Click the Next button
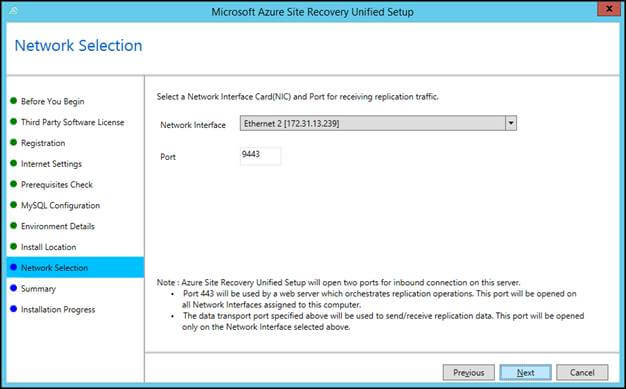This screenshot has height=389, width=626. pos(525,373)
